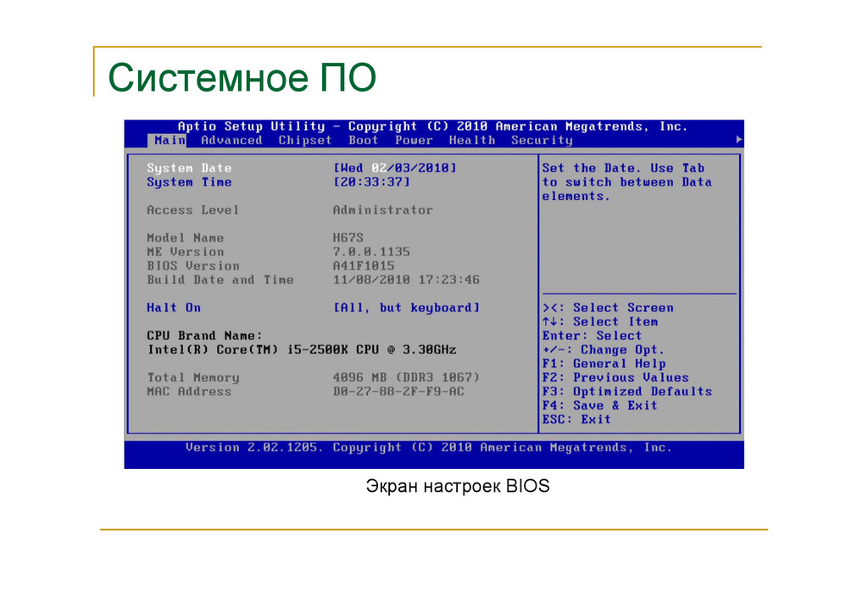Screen dimensions: 868x614
Task: Select the Power tab
Action: [x=414, y=141]
